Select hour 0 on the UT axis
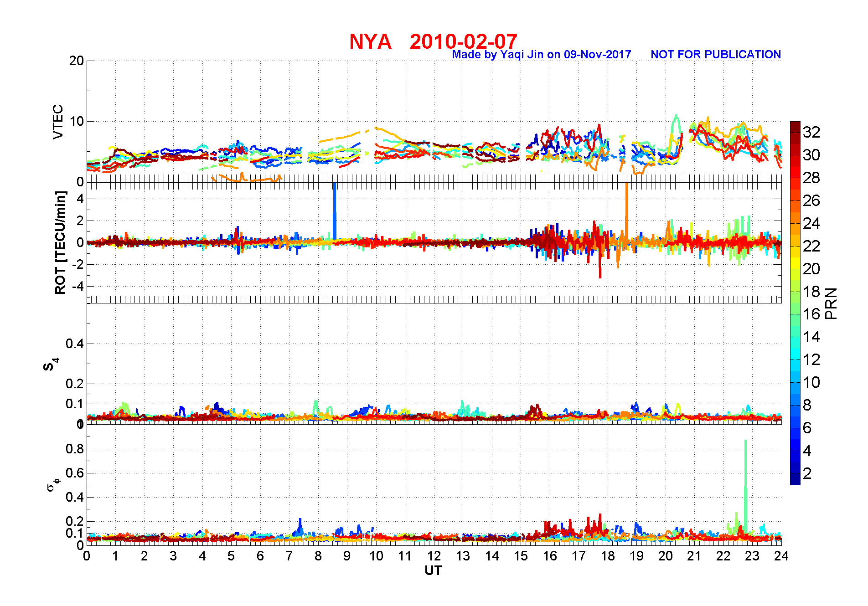This screenshot has height=606, width=868. click(x=87, y=556)
